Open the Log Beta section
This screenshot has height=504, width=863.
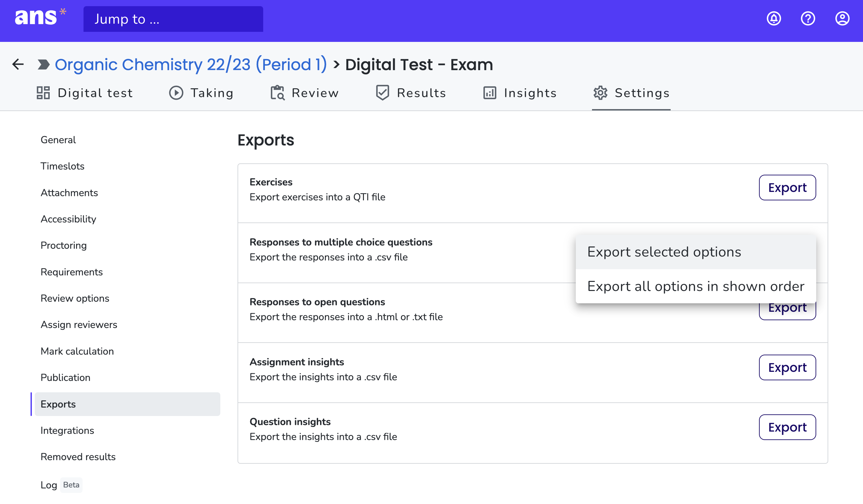pos(61,485)
